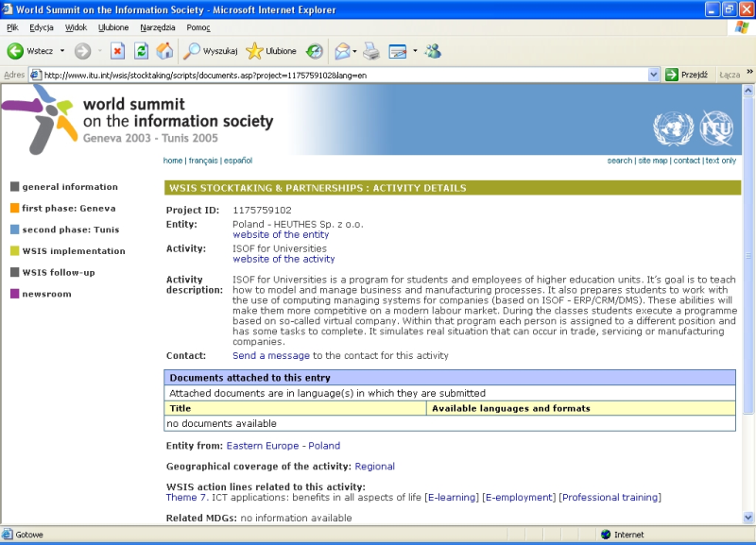Open the Edit button dropdown arrow
The image size is (756, 545).
pyautogui.click(x=415, y=51)
